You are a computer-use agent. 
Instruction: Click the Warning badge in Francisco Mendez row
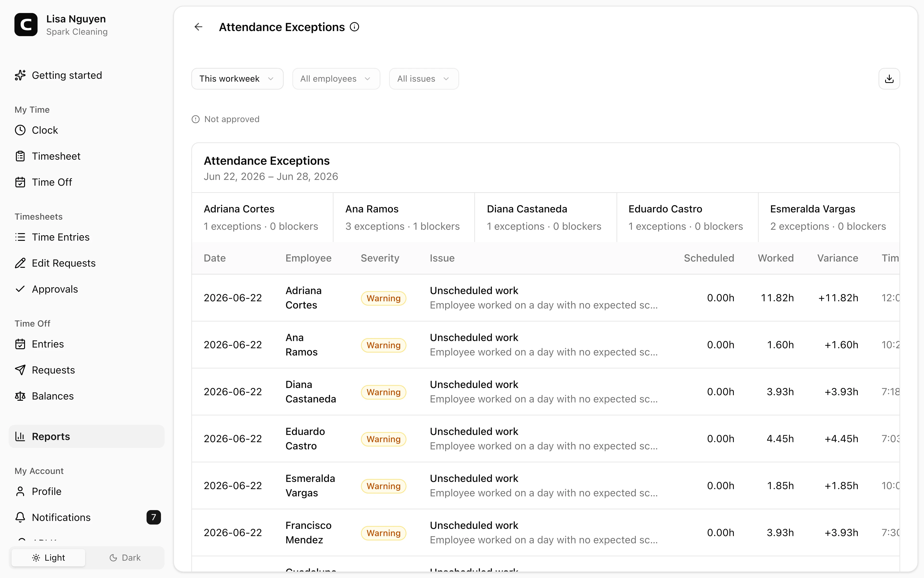click(x=383, y=533)
